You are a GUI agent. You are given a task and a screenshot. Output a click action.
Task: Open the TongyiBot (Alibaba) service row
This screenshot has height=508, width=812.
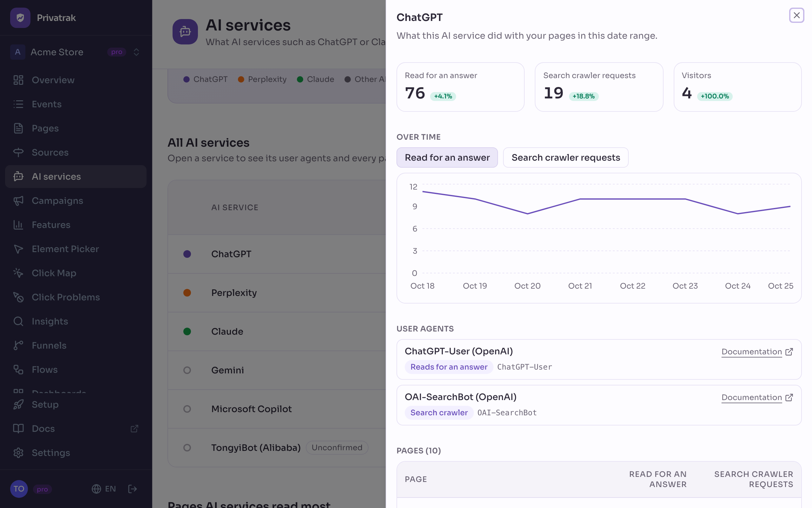[277, 448]
